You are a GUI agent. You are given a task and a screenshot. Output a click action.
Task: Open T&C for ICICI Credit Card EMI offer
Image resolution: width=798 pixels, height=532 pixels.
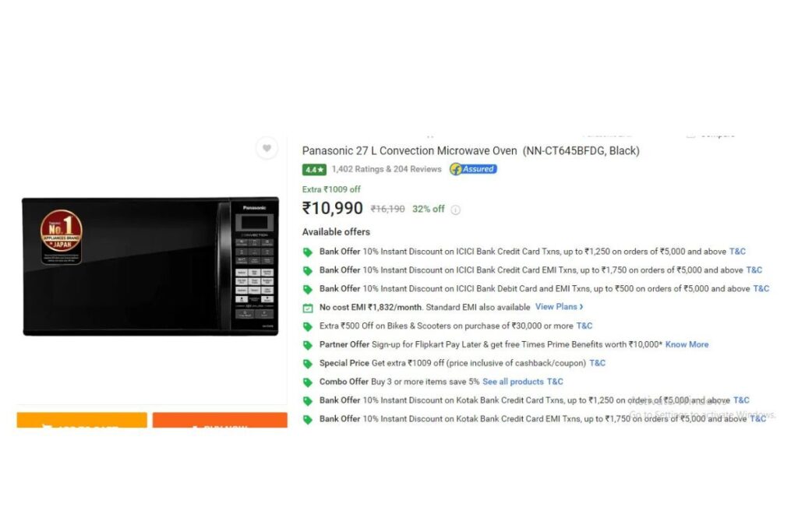pyautogui.click(x=754, y=270)
